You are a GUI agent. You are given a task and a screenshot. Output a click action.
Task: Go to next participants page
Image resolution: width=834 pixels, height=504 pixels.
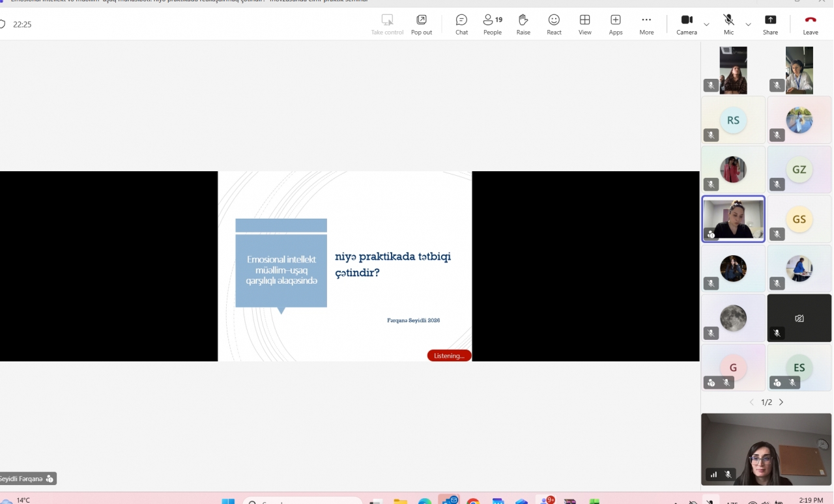coord(781,402)
